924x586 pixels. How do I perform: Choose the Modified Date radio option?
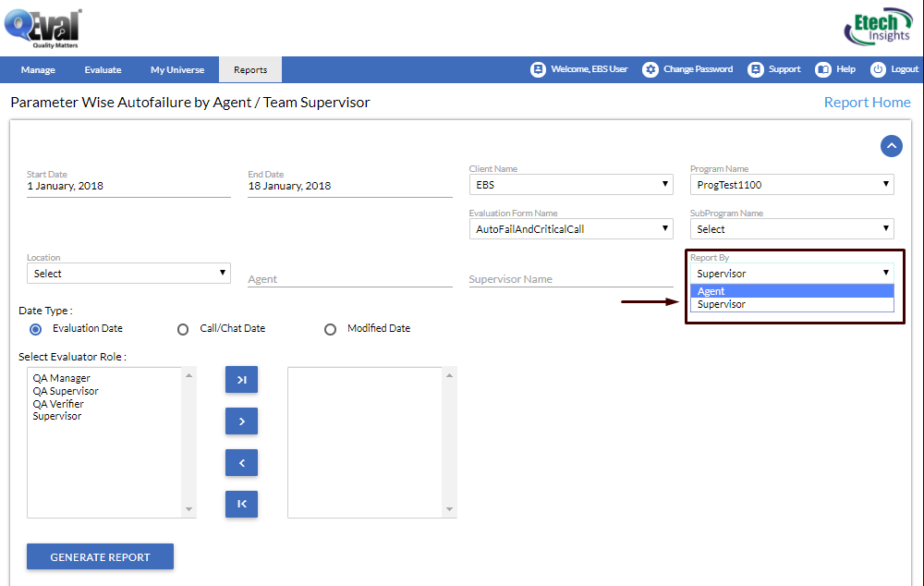click(x=330, y=328)
